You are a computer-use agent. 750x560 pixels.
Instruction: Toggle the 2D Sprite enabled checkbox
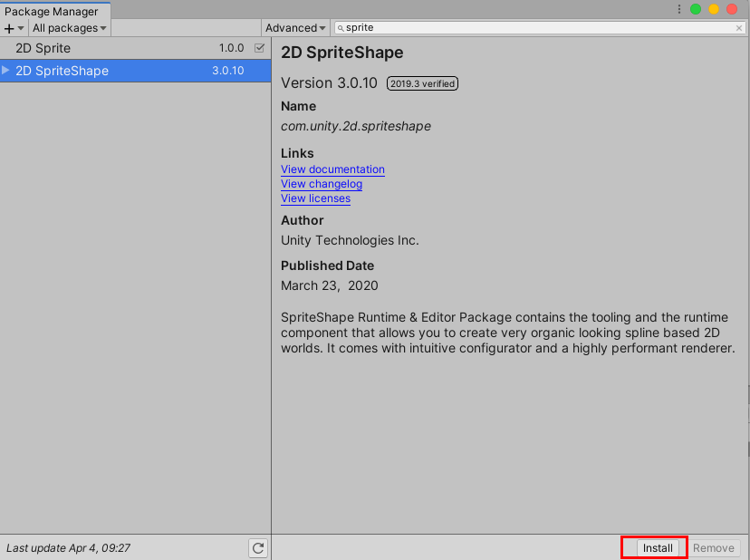[x=258, y=48]
